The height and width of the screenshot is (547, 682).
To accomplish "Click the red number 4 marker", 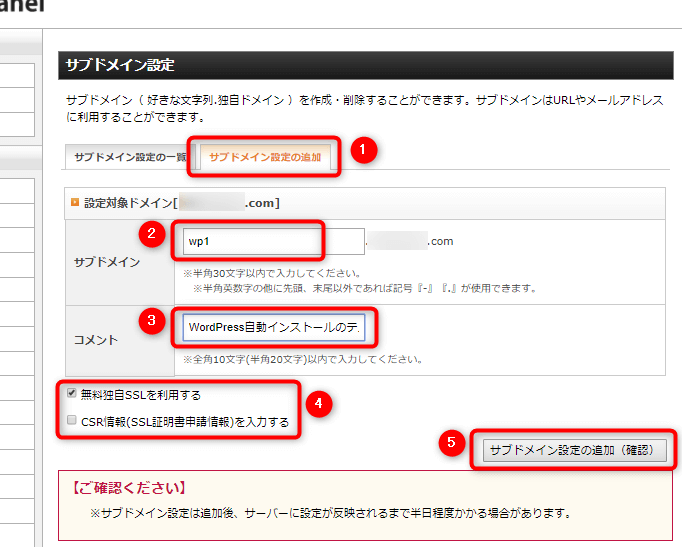I will point(317,403).
